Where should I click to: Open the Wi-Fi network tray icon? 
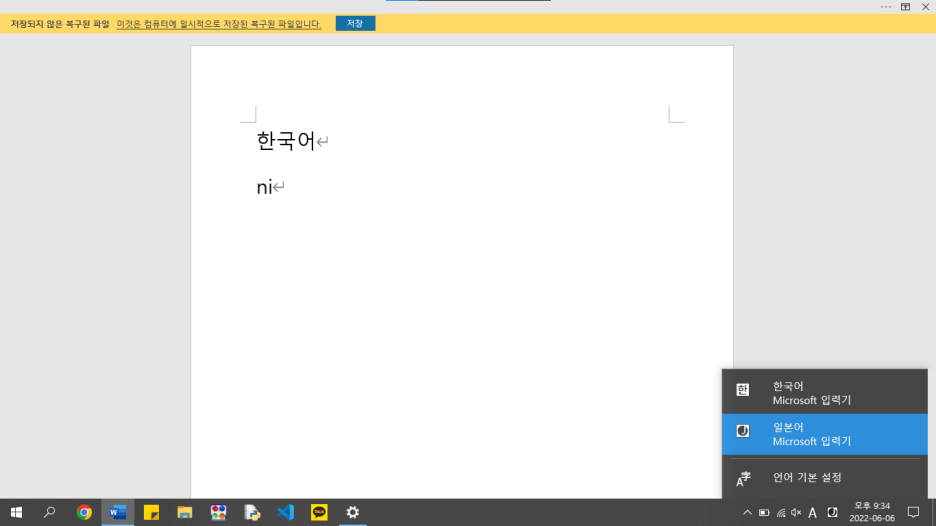780,512
